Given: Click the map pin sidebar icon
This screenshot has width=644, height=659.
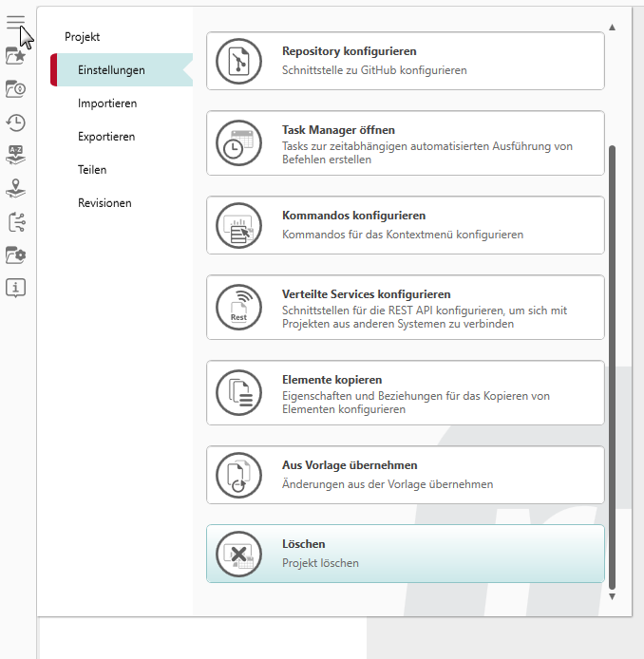Looking at the screenshot, I should (x=15, y=188).
